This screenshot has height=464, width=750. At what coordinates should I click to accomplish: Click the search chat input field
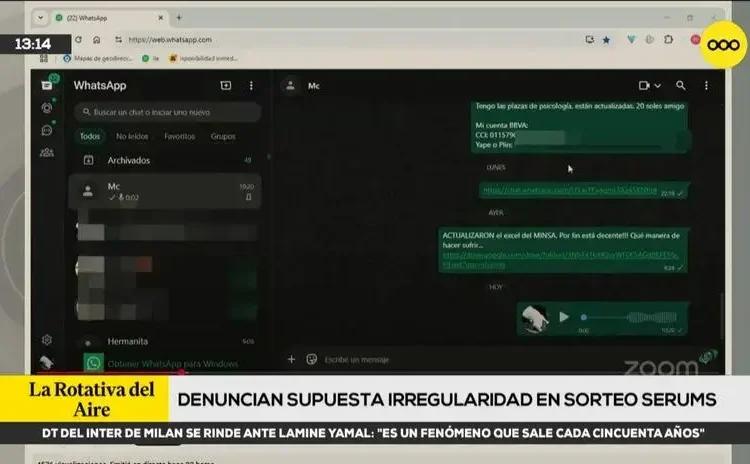[x=168, y=112]
